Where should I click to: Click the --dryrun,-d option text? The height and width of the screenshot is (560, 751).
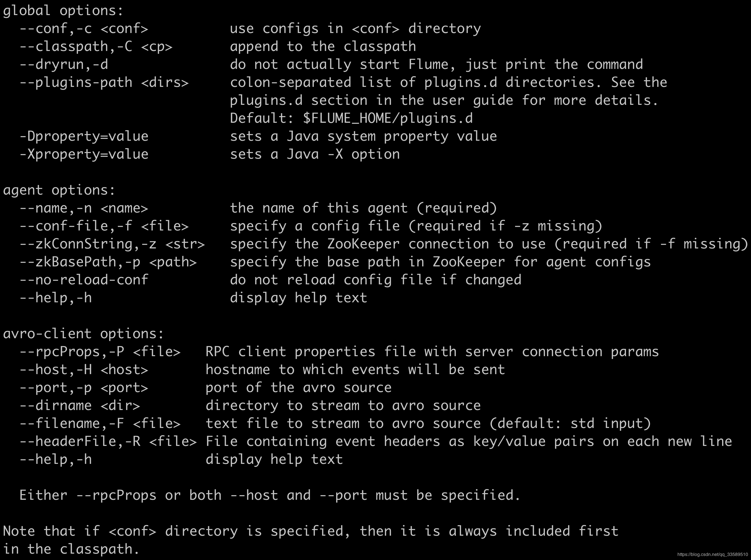[64, 64]
